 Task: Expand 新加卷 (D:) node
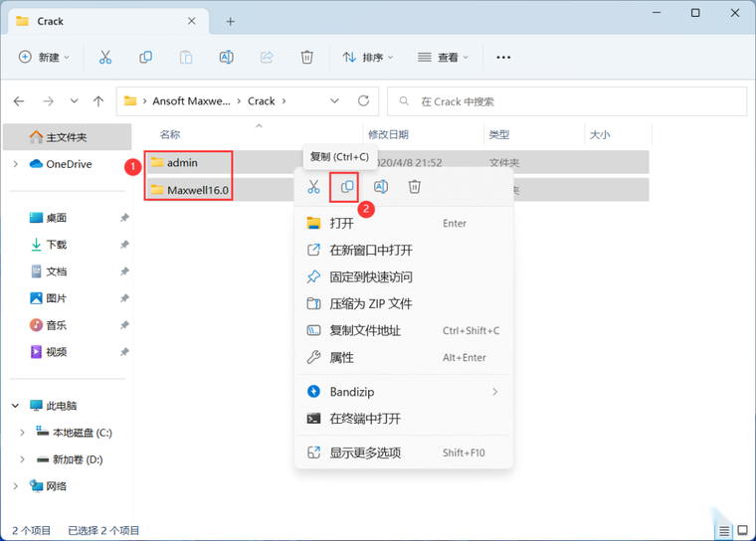[22, 459]
